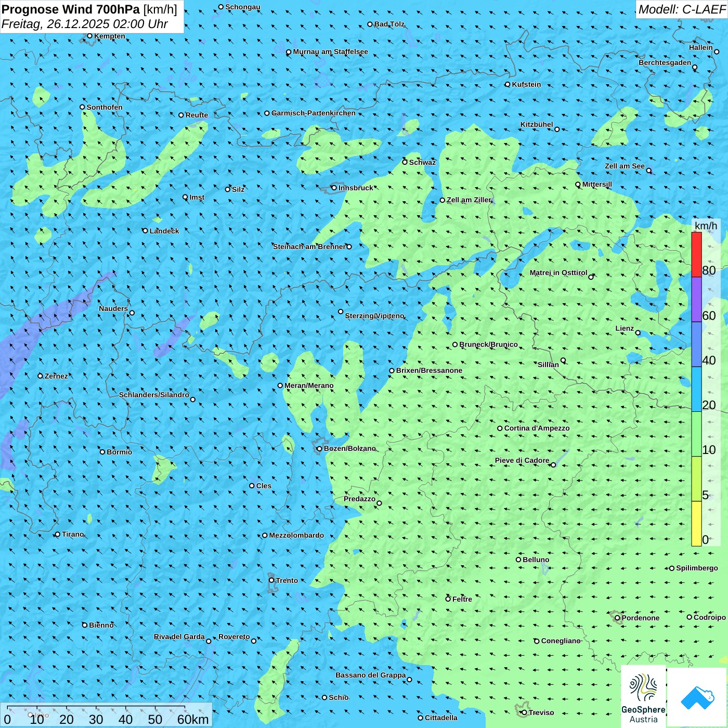The image size is (728, 728).
Task: Click the Hallein location dot
Action: click(x=717, y=51)
